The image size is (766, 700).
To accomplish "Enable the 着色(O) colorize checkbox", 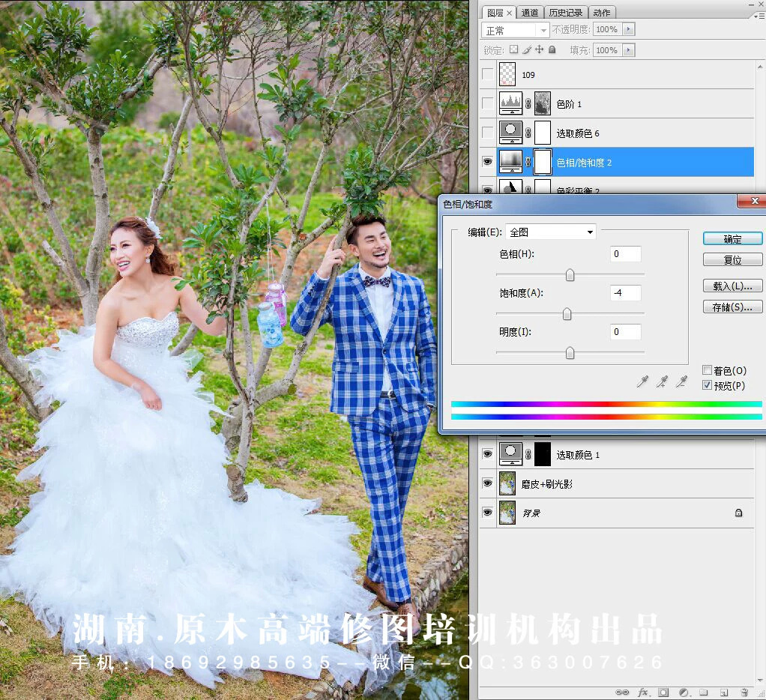I will pos(707,369).
